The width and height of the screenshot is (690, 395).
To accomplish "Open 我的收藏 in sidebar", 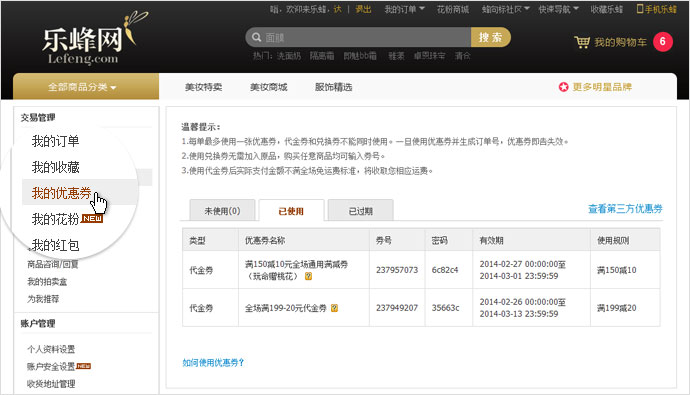I will click(55, 167).
